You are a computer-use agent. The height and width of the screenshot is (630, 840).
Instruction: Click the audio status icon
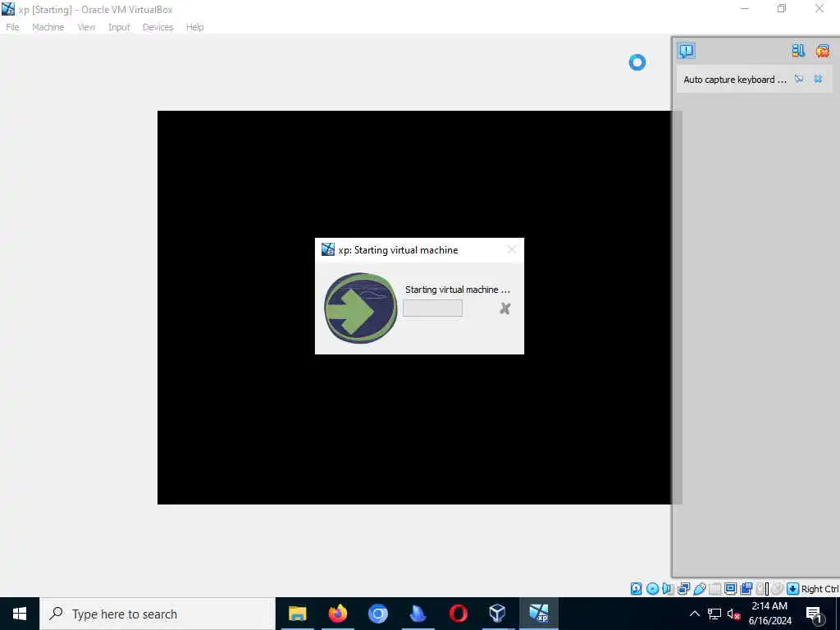tap(668, 589)
